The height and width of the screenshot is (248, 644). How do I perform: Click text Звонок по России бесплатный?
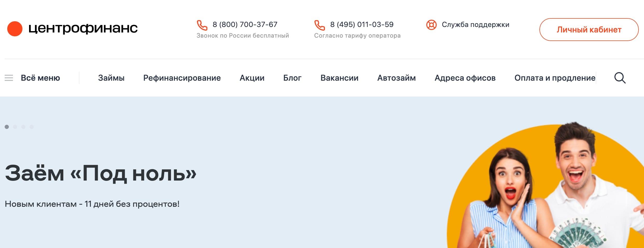pos(243,36)
